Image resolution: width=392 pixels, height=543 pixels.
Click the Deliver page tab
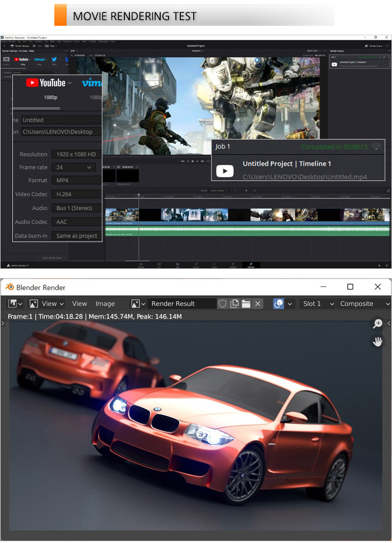tap(251, 265)
